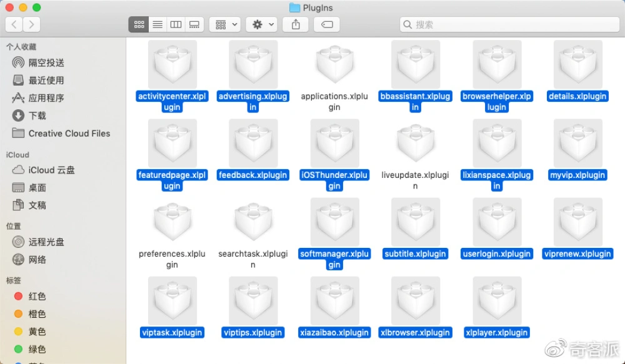The width and height of the screenshot is (625, 364).
Task: Switch to column view mode
Action: [x=176, y=25]
